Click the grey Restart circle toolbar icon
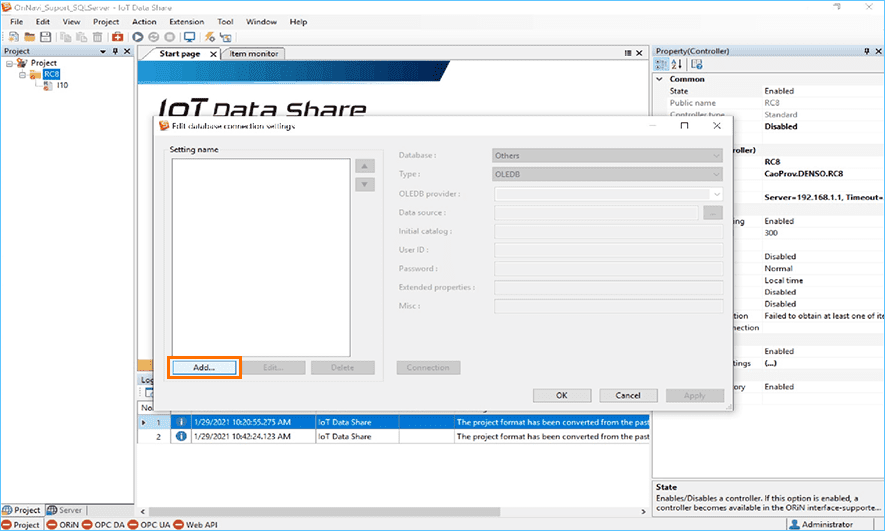Viewport: 885px width, 531px height. point(154,37)
